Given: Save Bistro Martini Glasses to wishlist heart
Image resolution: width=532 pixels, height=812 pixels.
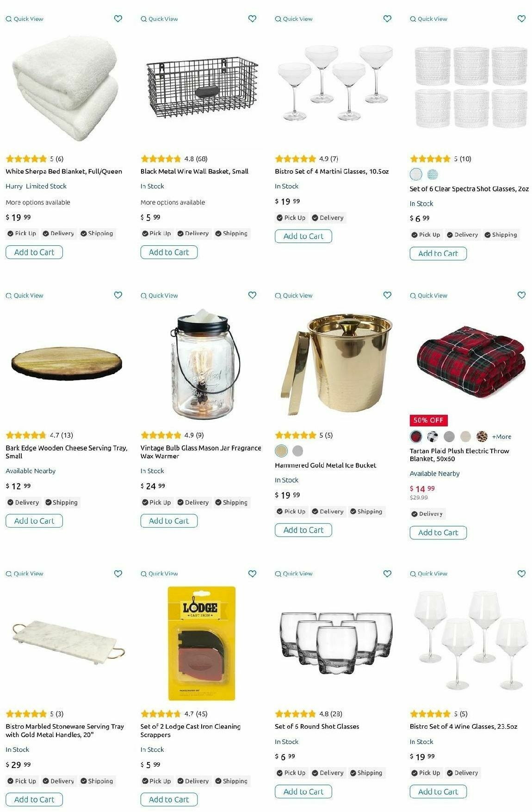Looking at the screenshot, I should click(387, 19).
